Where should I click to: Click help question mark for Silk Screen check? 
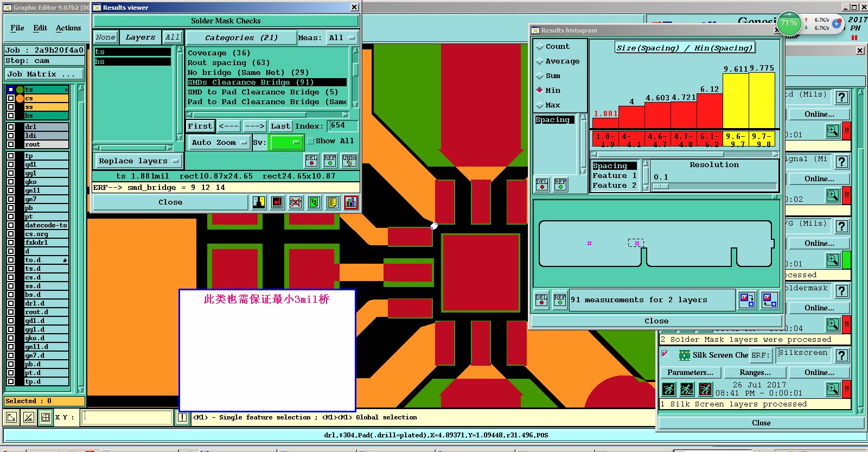841,355
